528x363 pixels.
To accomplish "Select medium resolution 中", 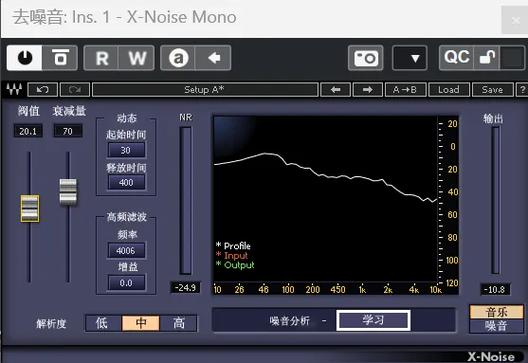I will pyautogui.click(x=140, y=323).
